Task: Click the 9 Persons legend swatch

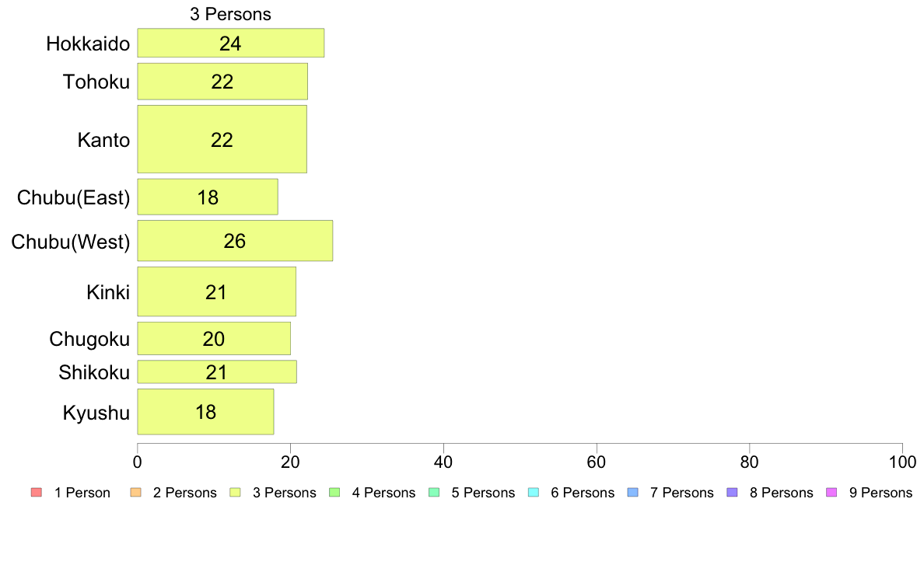Action: 831,493
